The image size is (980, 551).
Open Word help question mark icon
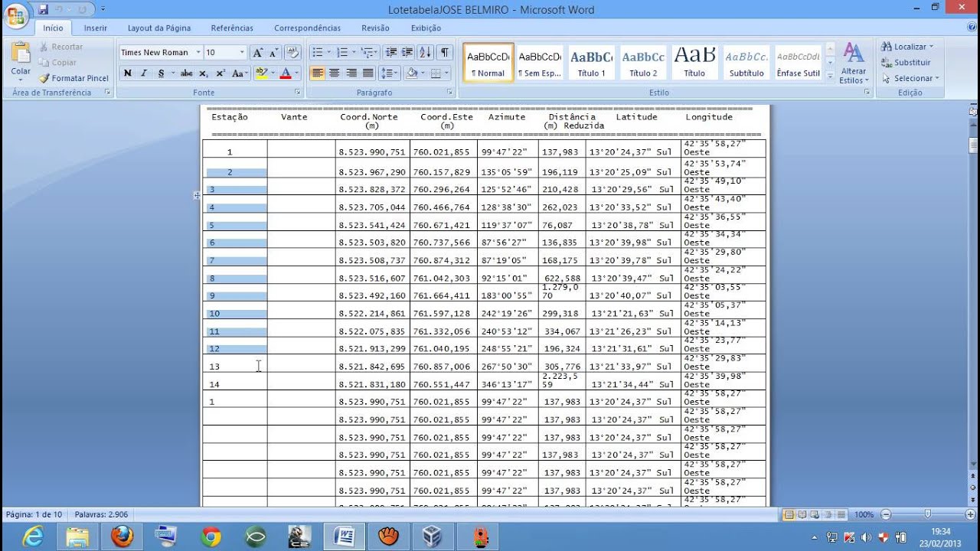[x=971, y=28]
